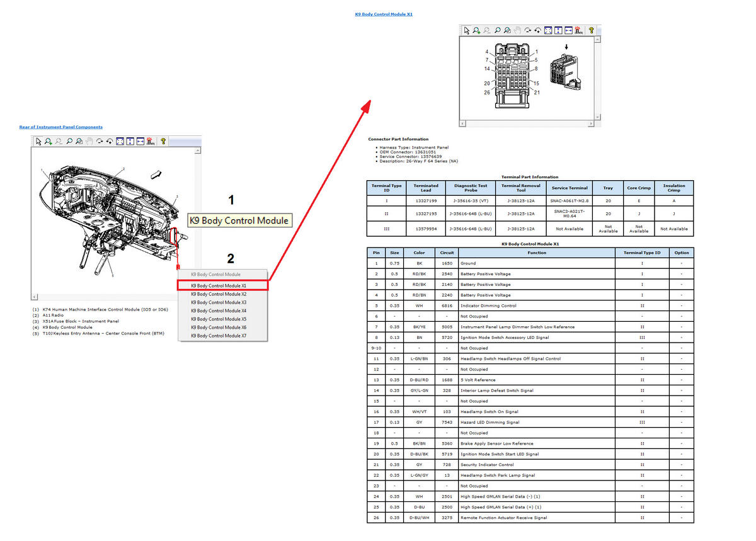Viewport: 756px width, 541px height.
Task: Select hand pan tool in connector X1 viewer
Action: 518,30
